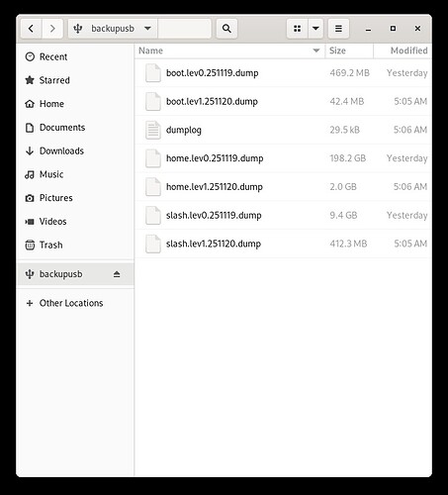Image resolution: width=448 pixels, height=495 pixels.
Task: Open Documents in the sidebar
Action: click(x=75, y=128)
